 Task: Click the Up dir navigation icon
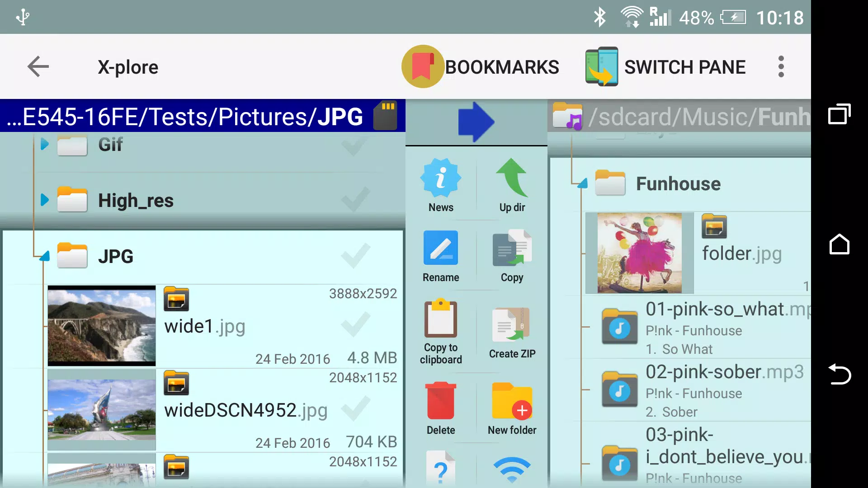[511, 187]
